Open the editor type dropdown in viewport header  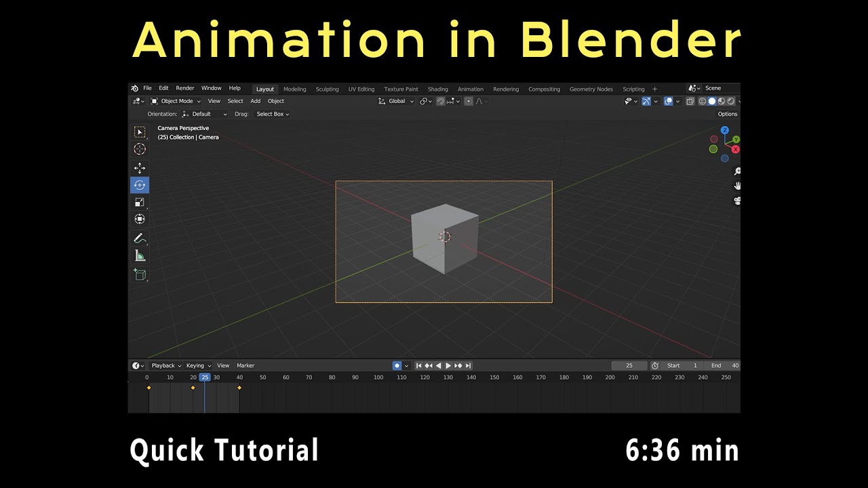(x=138, y=101)
